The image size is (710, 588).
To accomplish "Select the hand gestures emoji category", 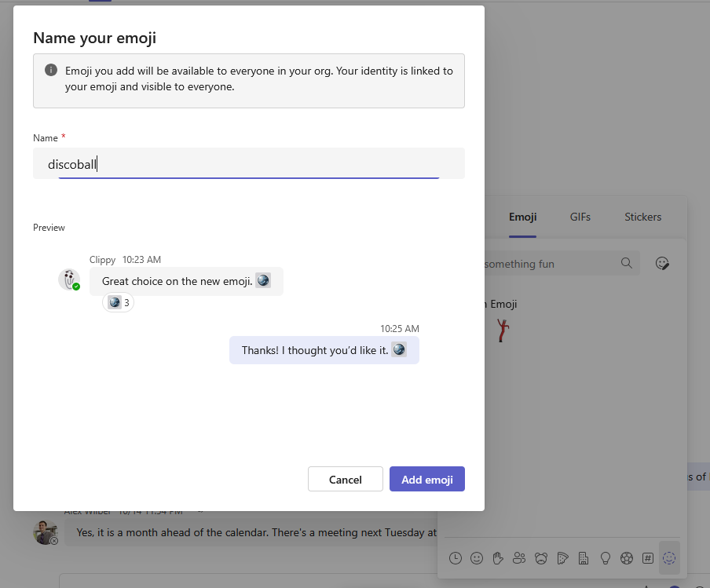I will [x=498, y=558].
